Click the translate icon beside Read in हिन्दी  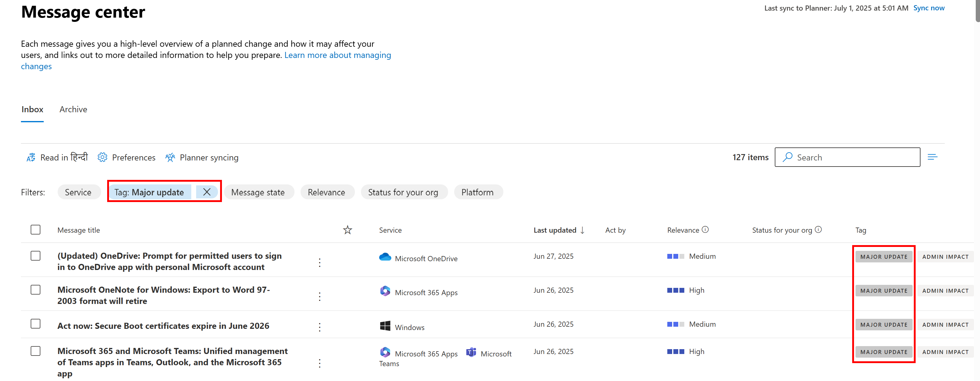31,157
